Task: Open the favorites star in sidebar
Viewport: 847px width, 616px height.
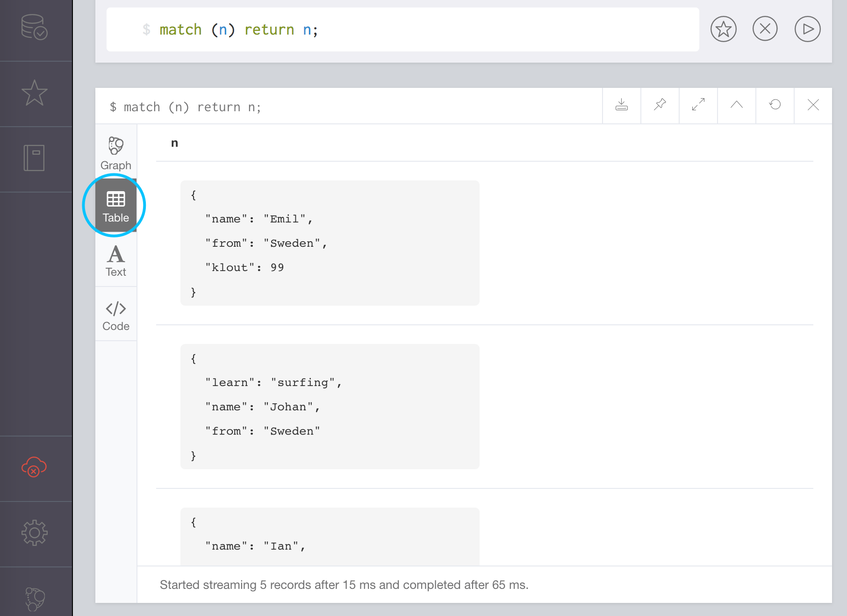Action: [x=35, y=93]
